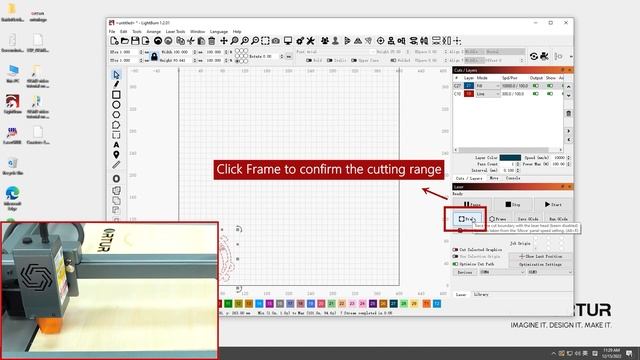Image resolution: width=640 pixels, height=360 pixels.
Task: Open LightBurn desktop shortcut icon
Action: click(12, 104)
